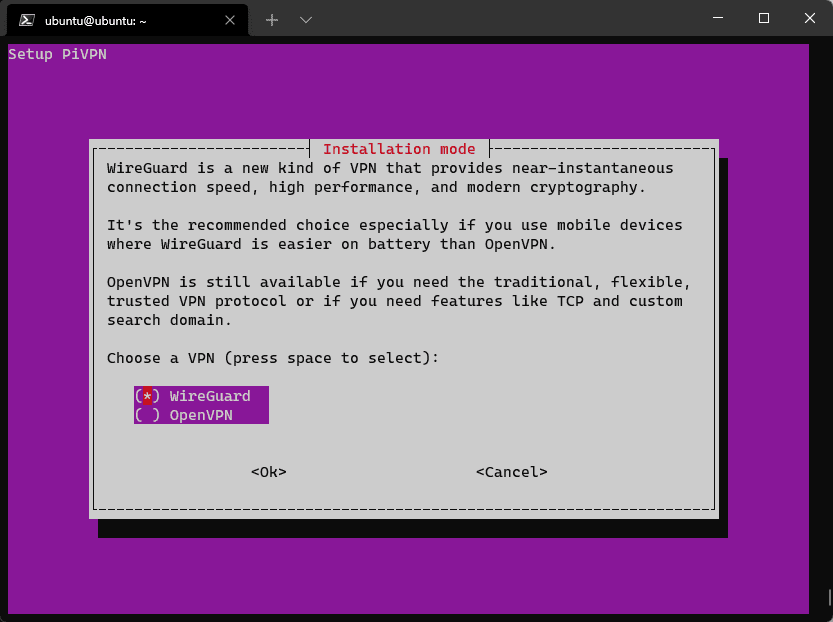Viewport: 833px width, 622px height.
Task: Click the PowerShell terminal icon in tab
Action: click(27, 20)
